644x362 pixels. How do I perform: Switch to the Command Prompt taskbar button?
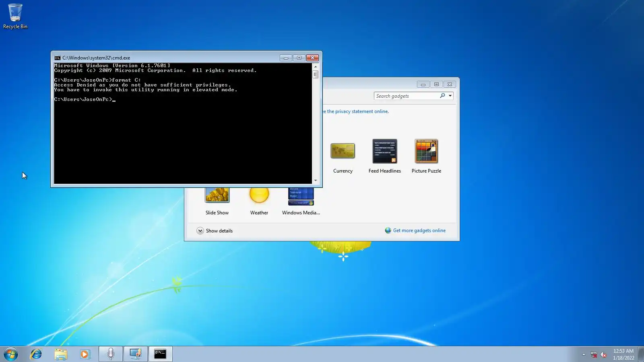click(x=161, y=354)
